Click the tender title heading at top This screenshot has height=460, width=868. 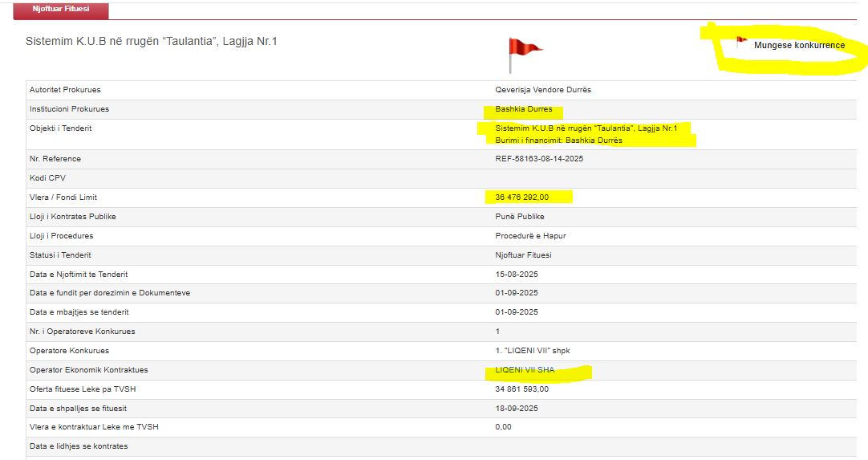[x=152, y=42]
